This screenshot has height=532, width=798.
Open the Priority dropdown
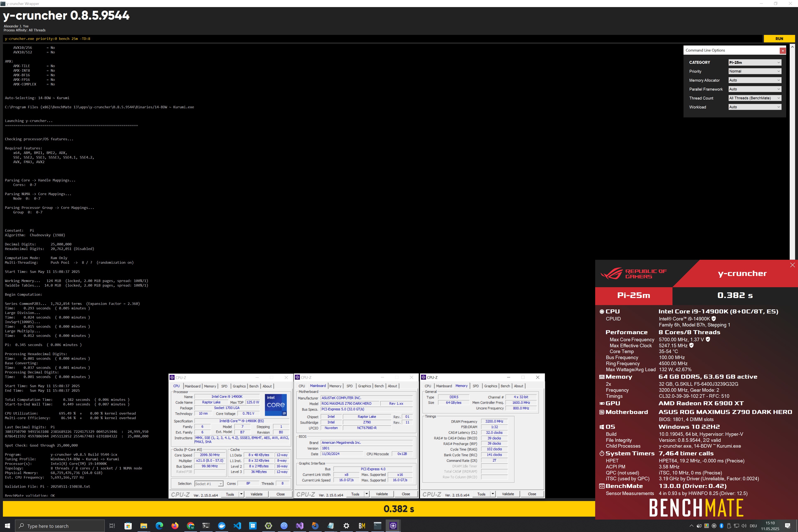pyautogui.click(x=755, y=71)
